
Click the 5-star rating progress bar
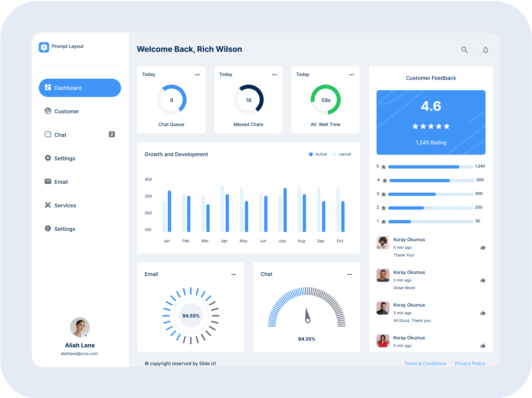click(x=431, y=166)
